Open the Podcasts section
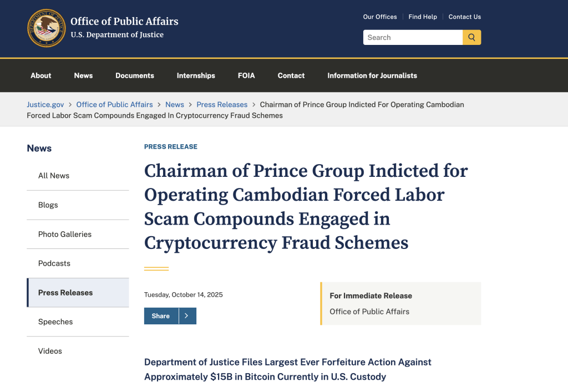This screenshot has height=392, width=568. tap(54, 263)
